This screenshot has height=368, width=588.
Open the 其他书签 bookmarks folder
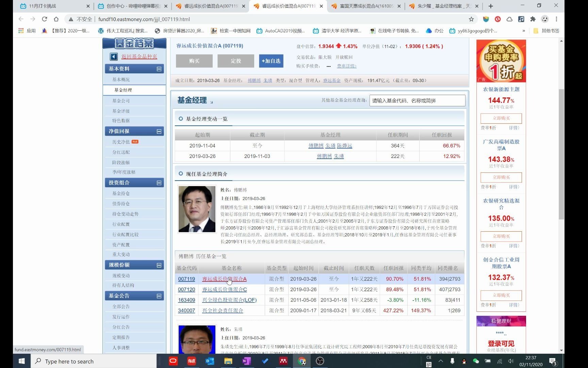coord(546,31)
